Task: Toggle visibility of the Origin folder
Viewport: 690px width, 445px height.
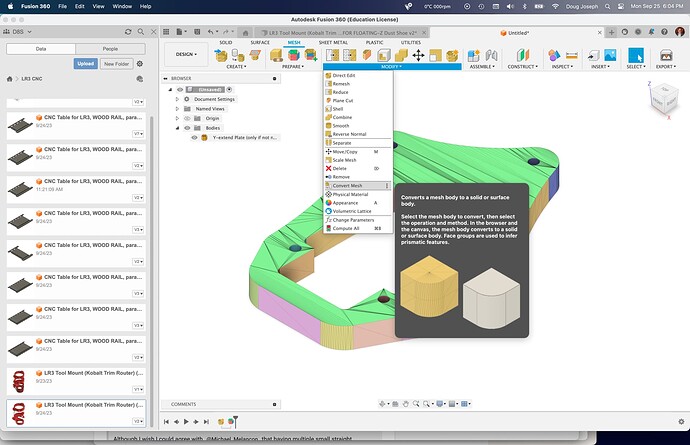Action: coord(187,118)
